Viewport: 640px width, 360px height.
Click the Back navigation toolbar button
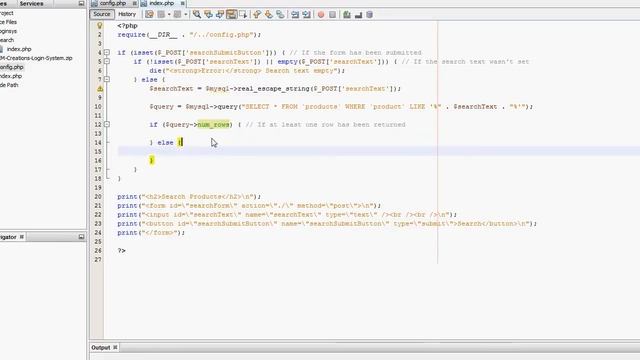[161, 14]
